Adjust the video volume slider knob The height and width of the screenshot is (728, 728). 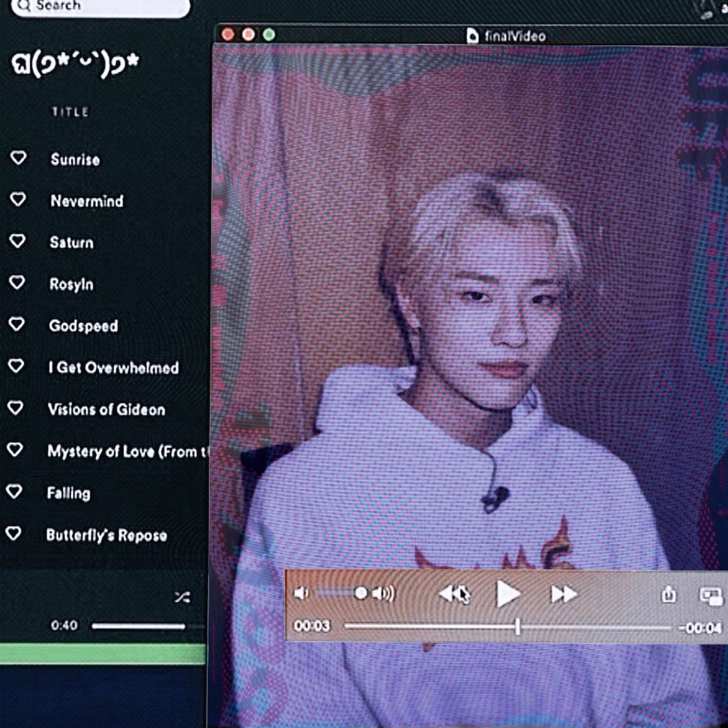pyautogui.click(x=361, y=593)
